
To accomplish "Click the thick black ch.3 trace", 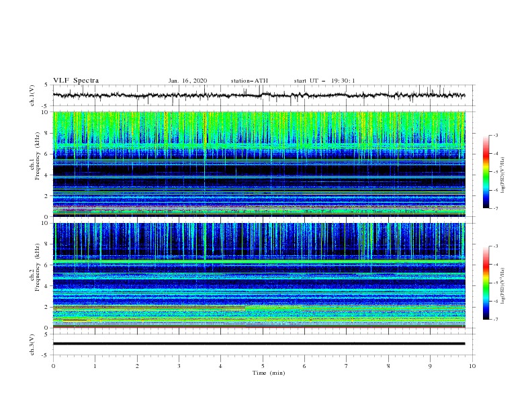I will tap(259, 344).
